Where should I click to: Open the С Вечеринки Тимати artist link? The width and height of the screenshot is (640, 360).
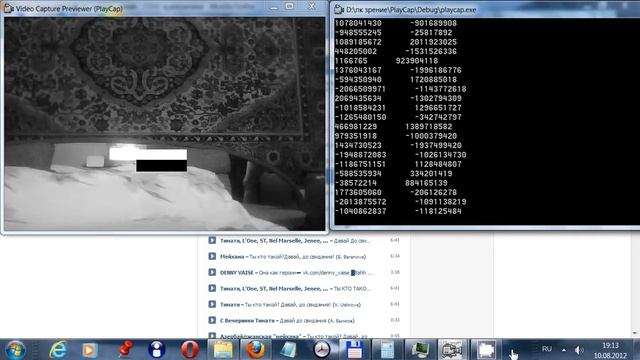point(247,321)
